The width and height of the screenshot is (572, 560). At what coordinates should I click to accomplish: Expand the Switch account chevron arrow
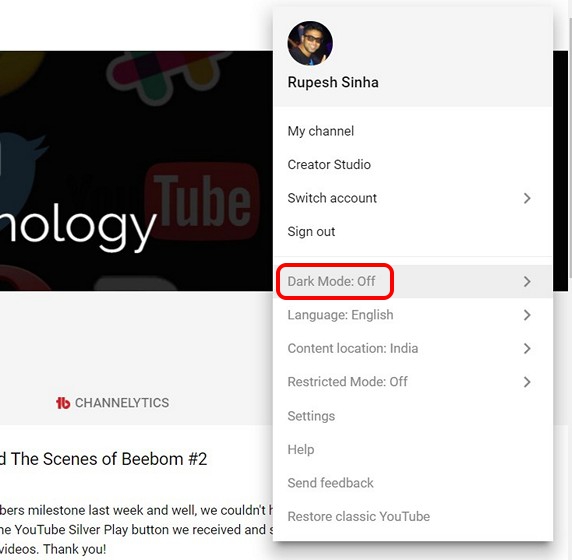click(x=527, y=198)
